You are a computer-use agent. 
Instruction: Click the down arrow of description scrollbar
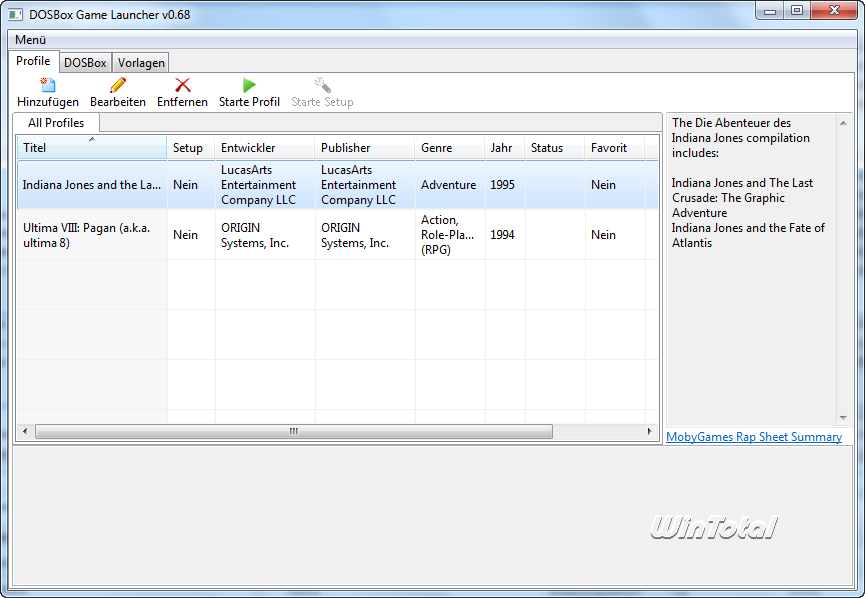pos(843,418)
